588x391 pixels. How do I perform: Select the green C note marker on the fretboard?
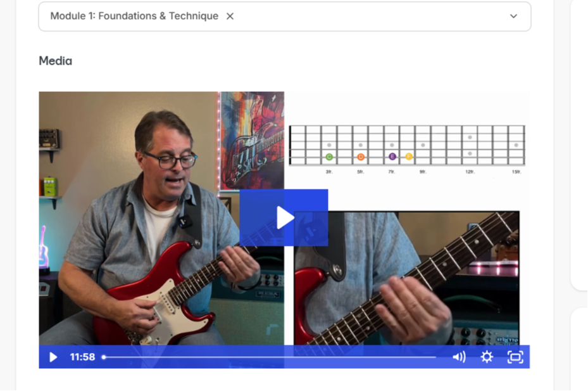click(x=329, y=157)
